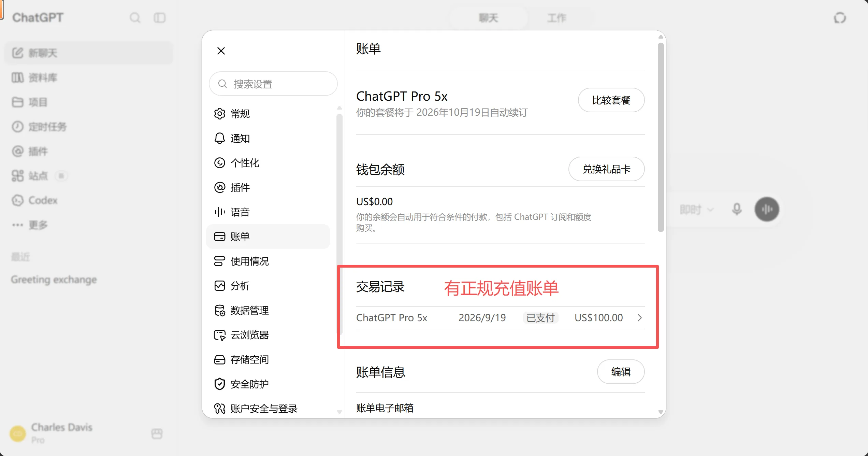Open Codex in the sidebar
Viewport: 868px width, 456px height.
(89, 200)
